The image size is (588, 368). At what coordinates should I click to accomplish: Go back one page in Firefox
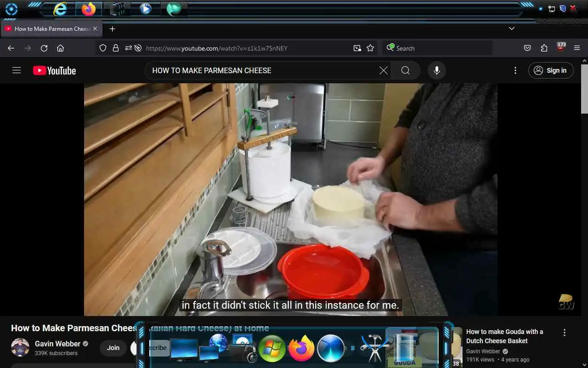click(x=11, y=48)
